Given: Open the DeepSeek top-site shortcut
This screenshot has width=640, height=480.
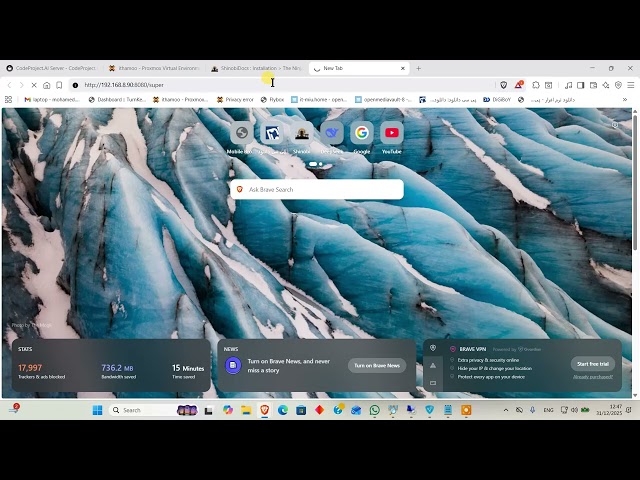Looking at the screenshot, I should [331, 133].
